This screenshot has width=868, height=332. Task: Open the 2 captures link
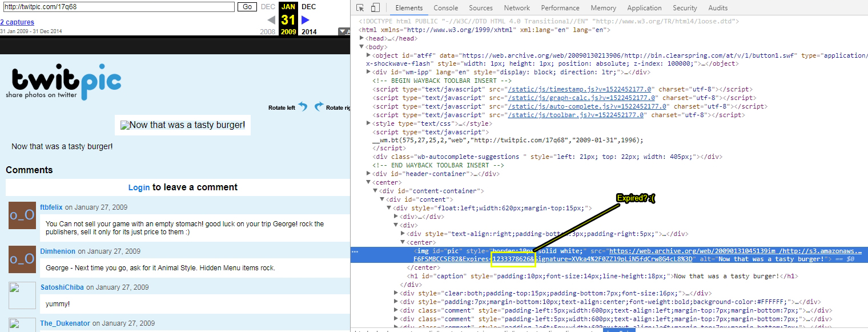click(17, 22)
